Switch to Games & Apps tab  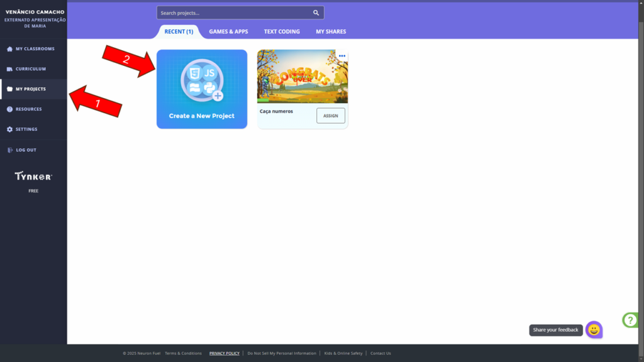click(x=228, y=31)
